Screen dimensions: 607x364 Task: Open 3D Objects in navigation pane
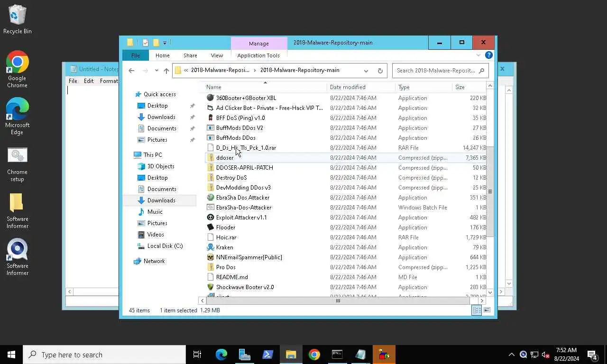pyautogui.click(x=160, y=166)
